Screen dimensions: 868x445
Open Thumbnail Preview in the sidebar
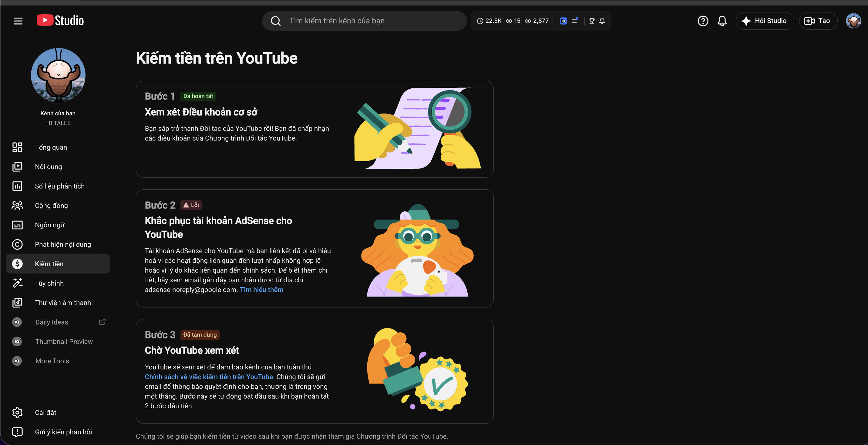[x=58, y=341]
